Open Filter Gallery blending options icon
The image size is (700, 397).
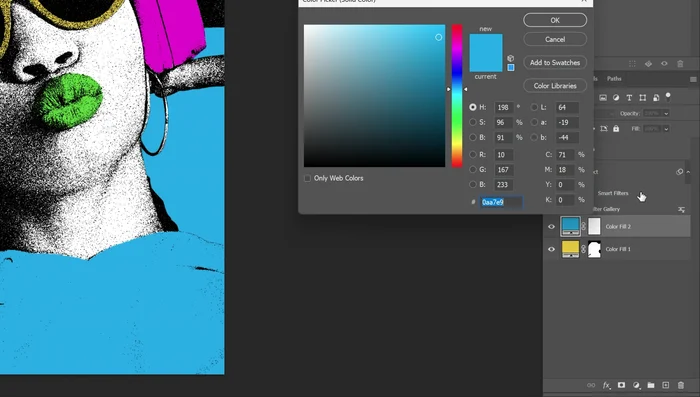click(x=681, y=209)
